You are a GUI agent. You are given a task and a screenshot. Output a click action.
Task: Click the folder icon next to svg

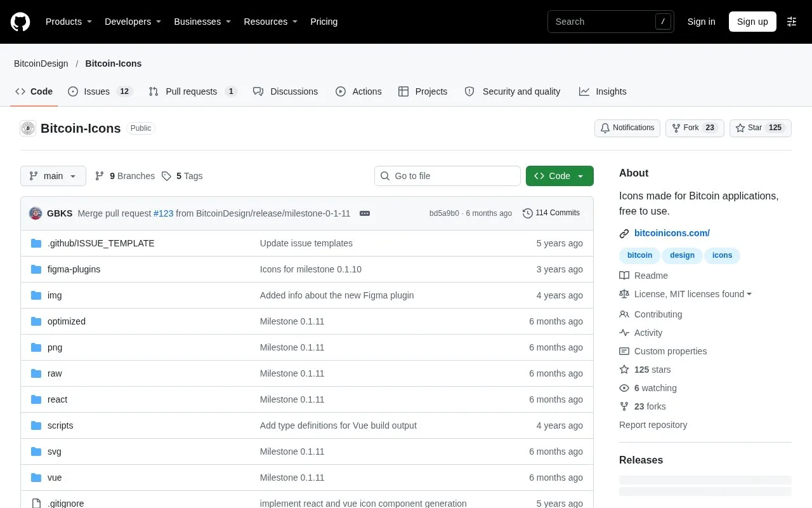point(36,451)
